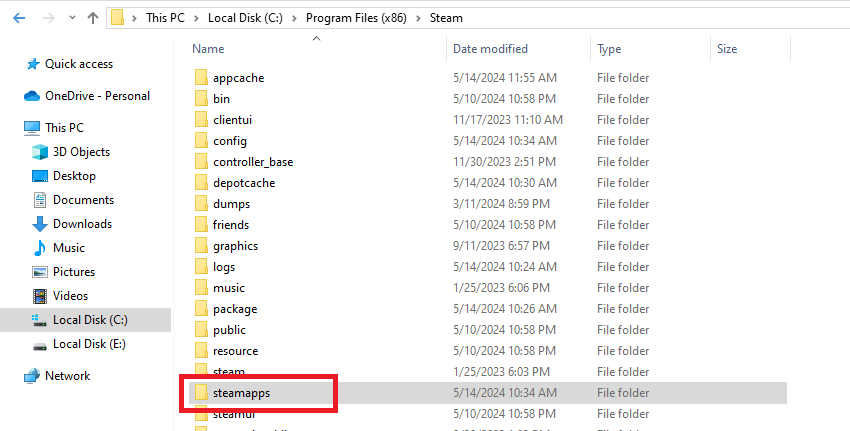Go back with the Back arrow

click(x=19, y=18)
